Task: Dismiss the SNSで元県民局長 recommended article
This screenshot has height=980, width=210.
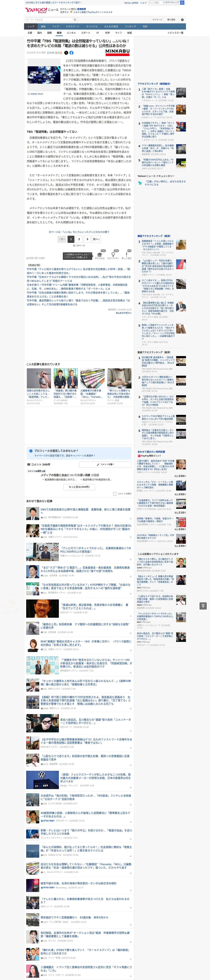Action: click(130, 519)
